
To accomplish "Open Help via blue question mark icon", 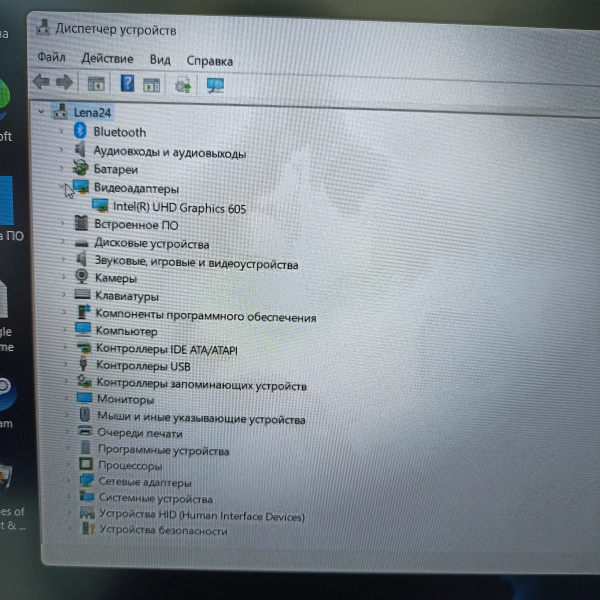I will [x=127, y=83].
